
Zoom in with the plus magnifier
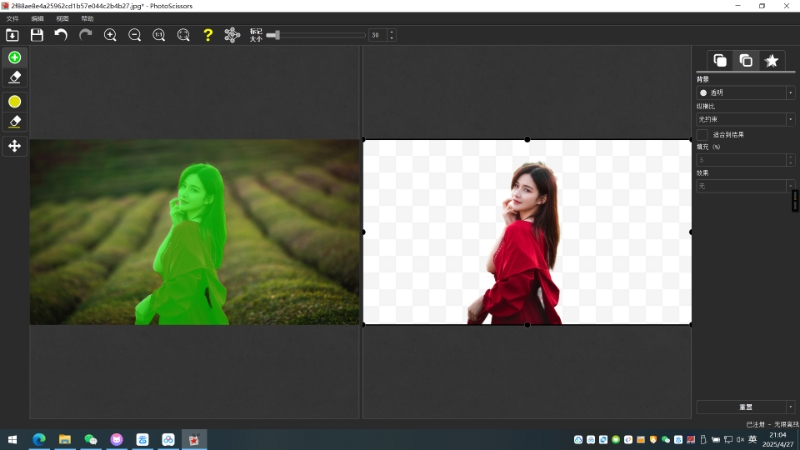point(110,35)
